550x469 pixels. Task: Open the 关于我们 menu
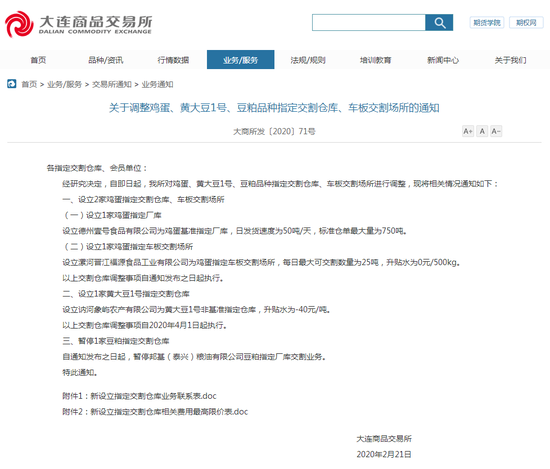[x=510, y=60]
